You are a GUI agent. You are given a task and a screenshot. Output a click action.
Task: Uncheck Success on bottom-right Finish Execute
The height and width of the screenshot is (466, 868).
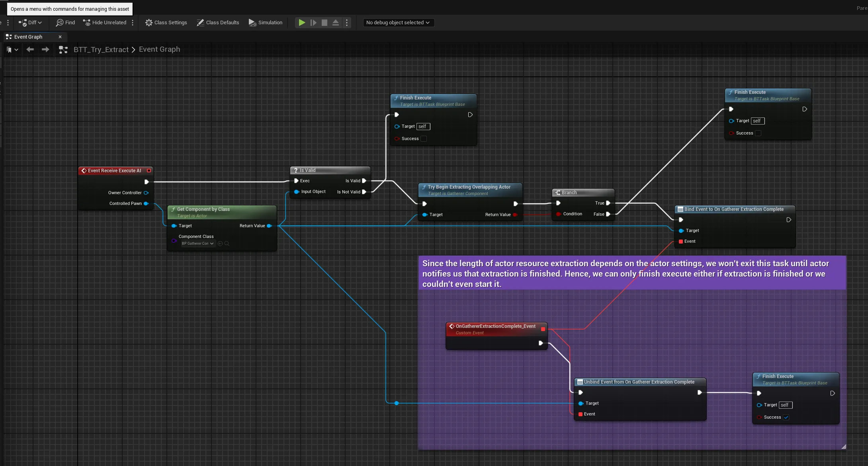(786, 417)
